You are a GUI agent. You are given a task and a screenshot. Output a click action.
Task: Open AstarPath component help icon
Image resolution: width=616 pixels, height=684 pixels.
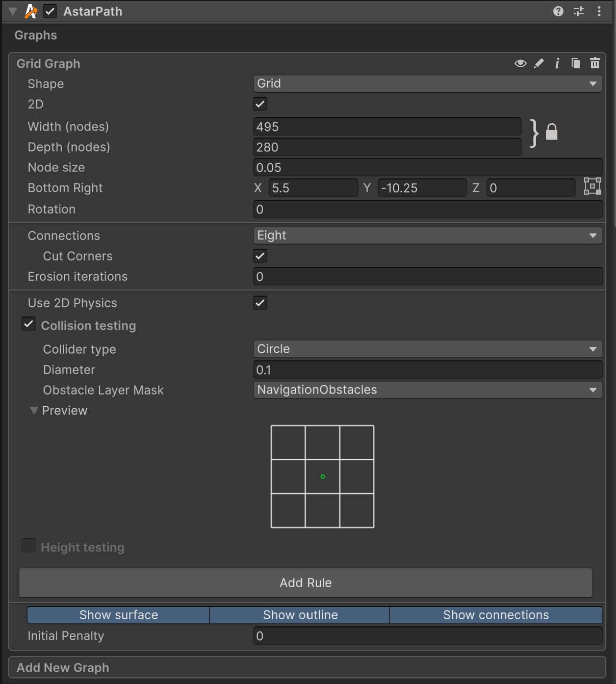pyautogui.click(x=558, y=11)
